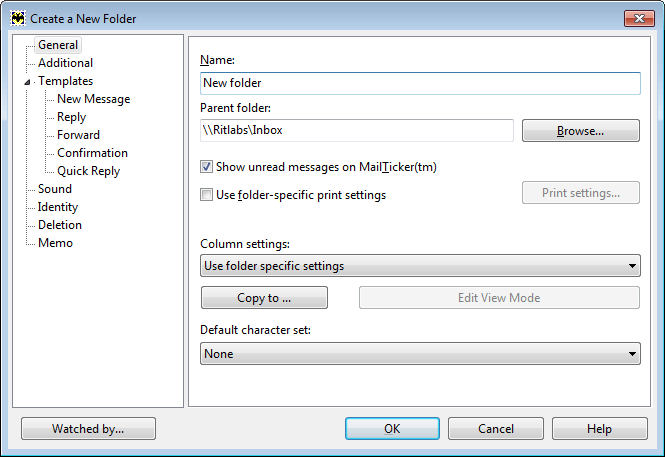
Task: Open the Memo page
Action: pos(55,243)
